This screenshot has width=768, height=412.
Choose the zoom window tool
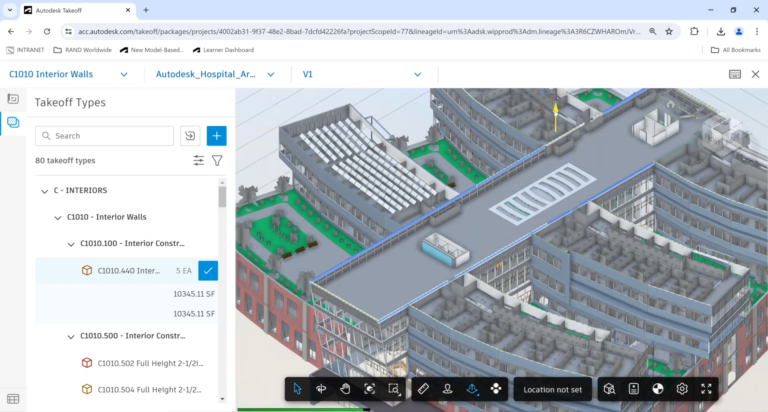click(x=394, y=389)
